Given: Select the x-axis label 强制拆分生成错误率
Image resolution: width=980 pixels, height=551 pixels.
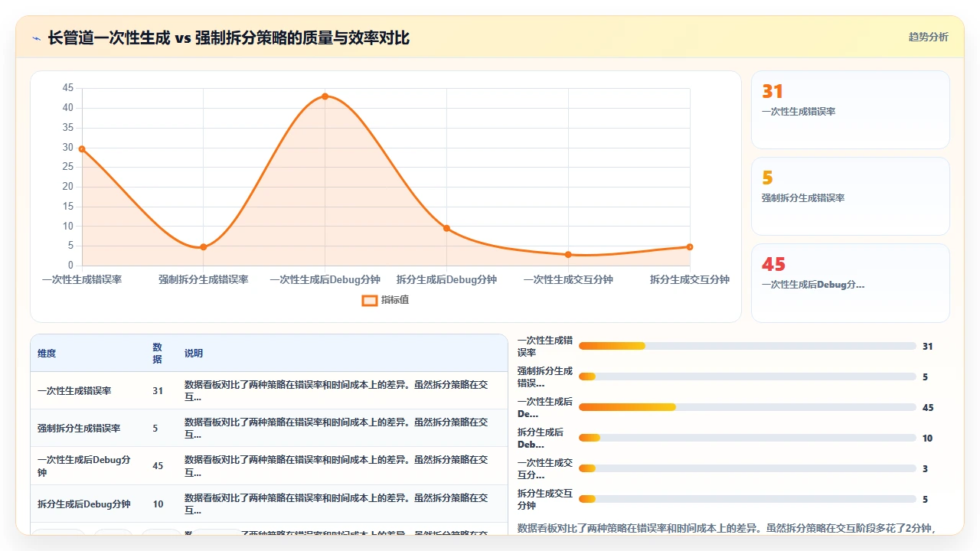Looking at the screenshot, I should pos(204,279).
